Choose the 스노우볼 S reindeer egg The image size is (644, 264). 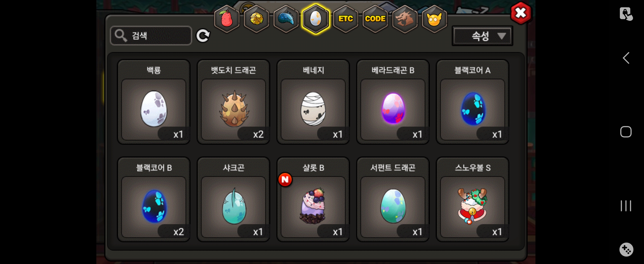click(x=473, y=199)
